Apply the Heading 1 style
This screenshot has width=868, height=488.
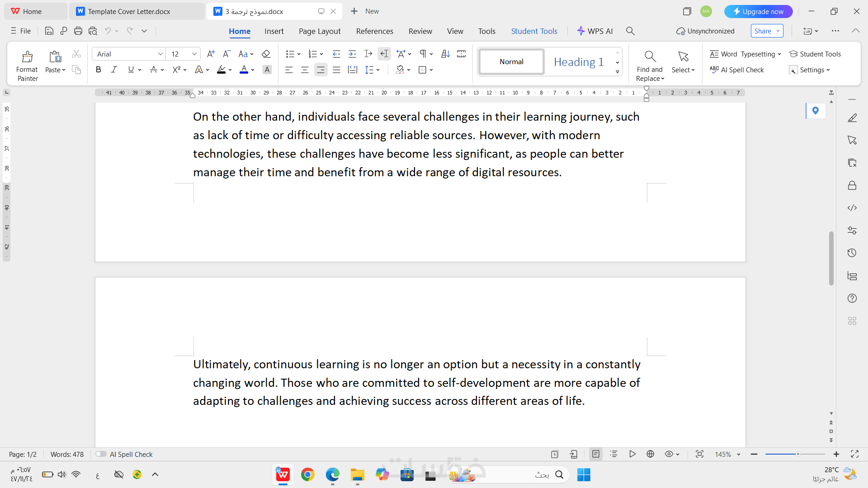[579, 61]
